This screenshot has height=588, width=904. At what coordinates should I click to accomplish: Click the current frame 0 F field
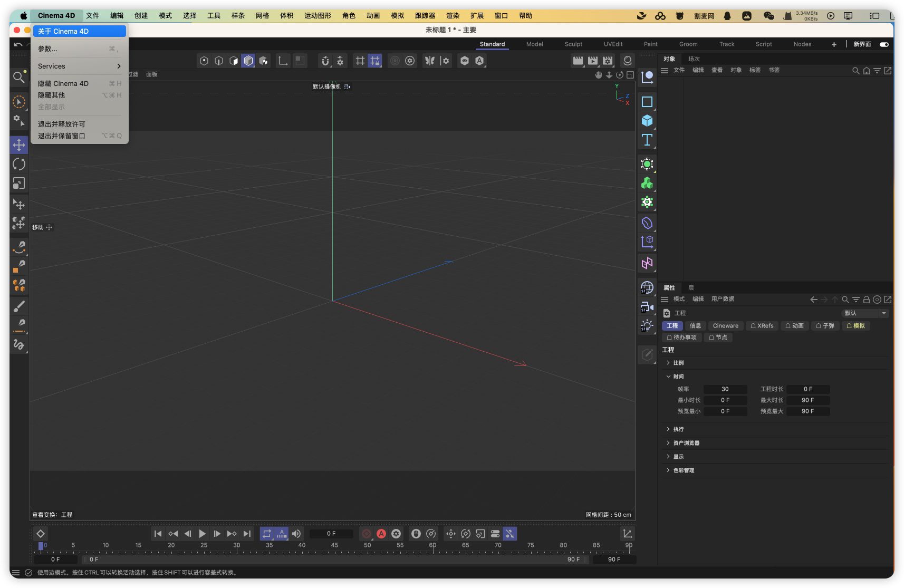click(331, 534)
